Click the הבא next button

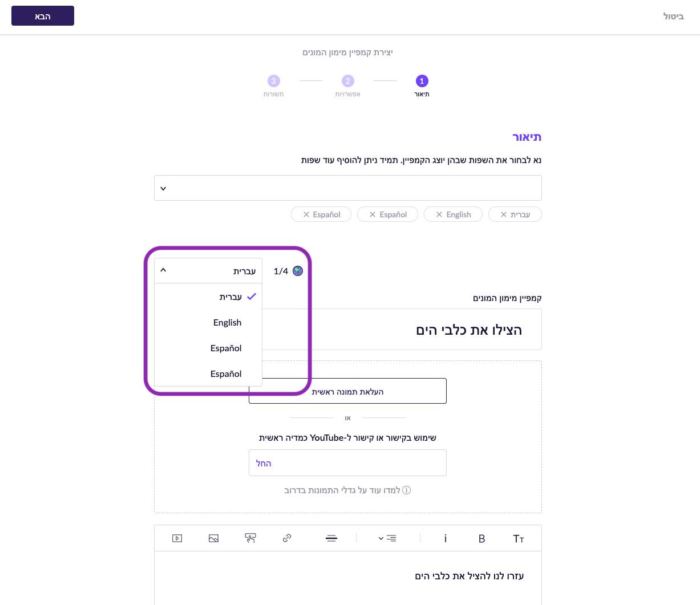point(43,16)
